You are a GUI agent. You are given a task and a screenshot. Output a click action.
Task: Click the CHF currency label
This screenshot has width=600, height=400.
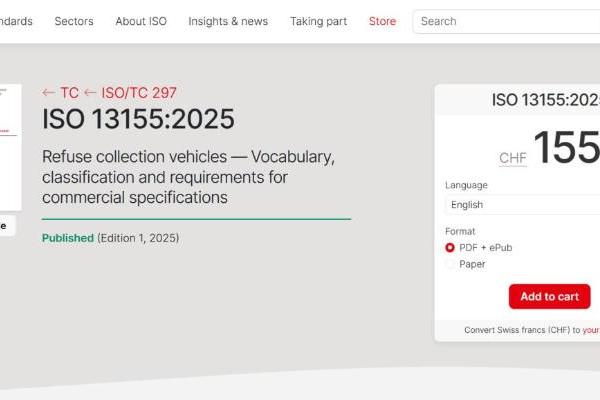click(512, 158)
